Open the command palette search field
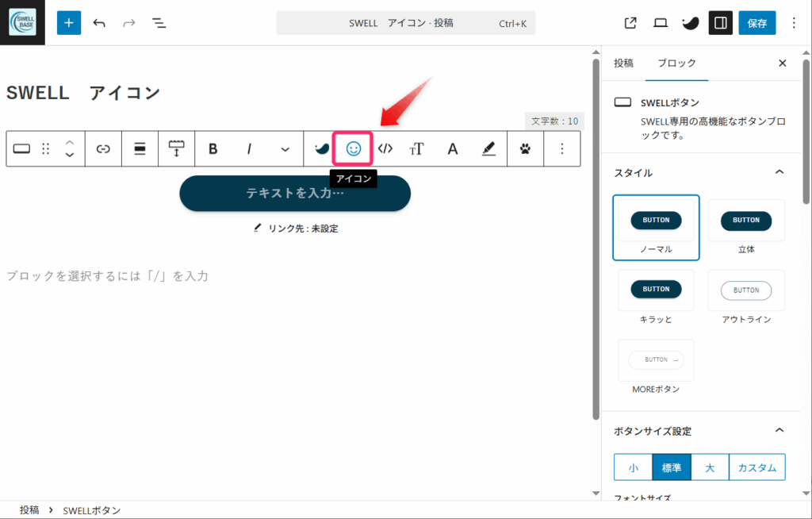The image size is (812, 519). [x=406, y=23]
